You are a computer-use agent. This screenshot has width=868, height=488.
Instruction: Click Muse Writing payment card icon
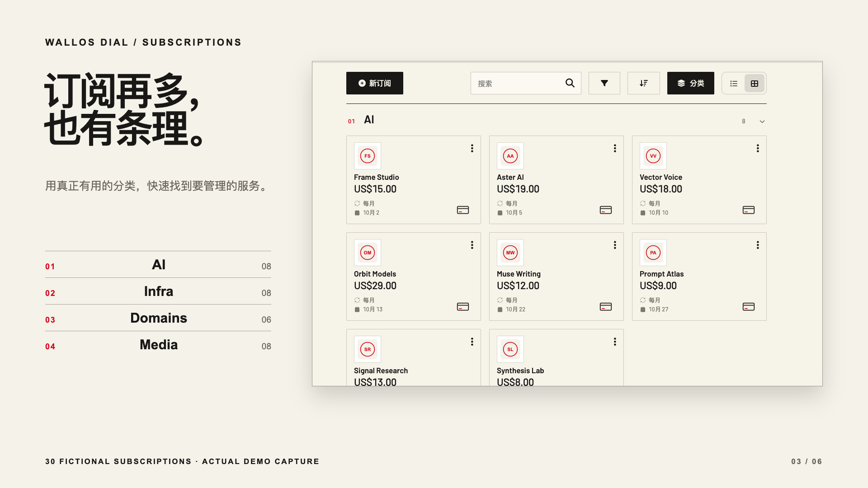pyautogui.click(x=606, y=307)
